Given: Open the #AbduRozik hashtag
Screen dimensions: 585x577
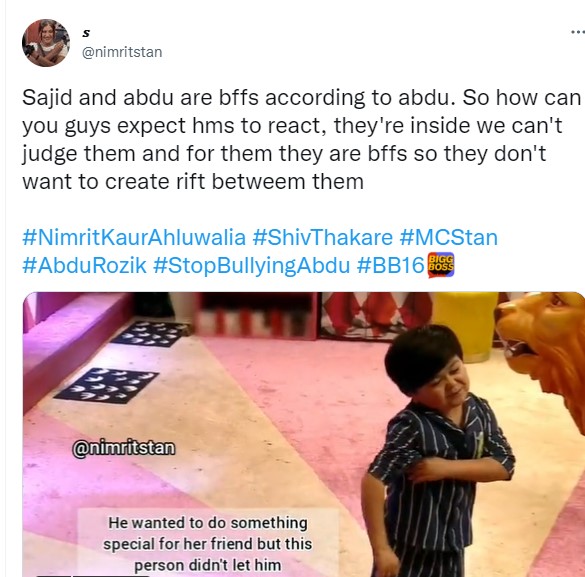Looking at the screenshot, I should coord(85,266).
